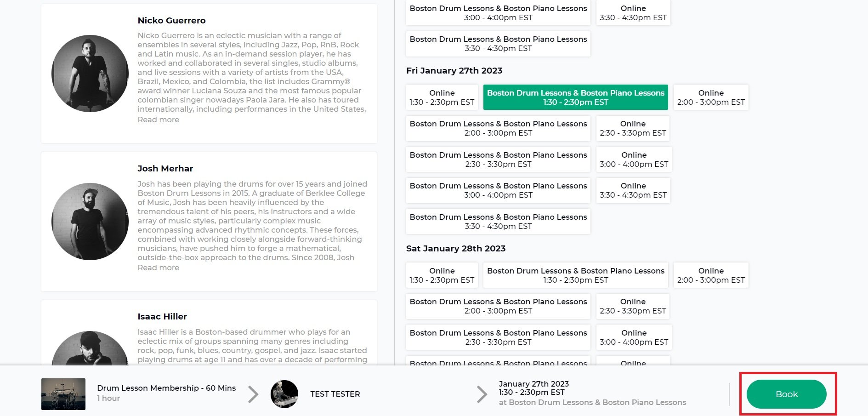Click the TEST TESTER name in summary bar
This screenshot has width=868, height=416.
pos(335,394)
